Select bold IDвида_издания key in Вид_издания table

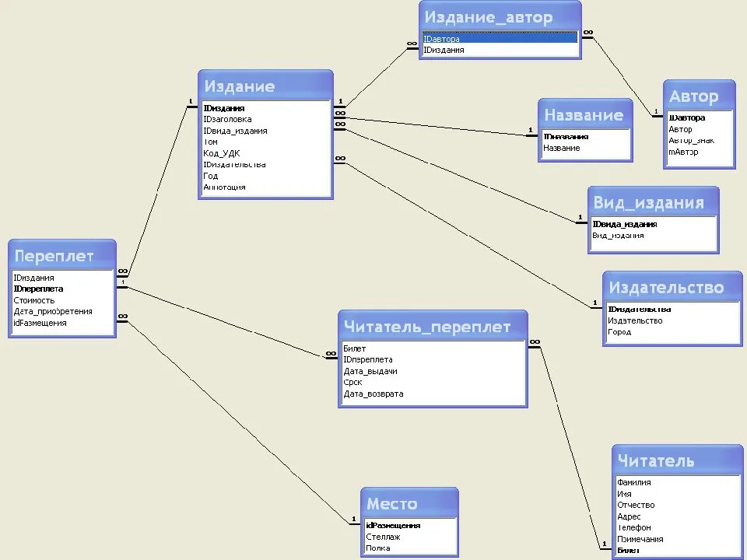(x=654, y=224)
